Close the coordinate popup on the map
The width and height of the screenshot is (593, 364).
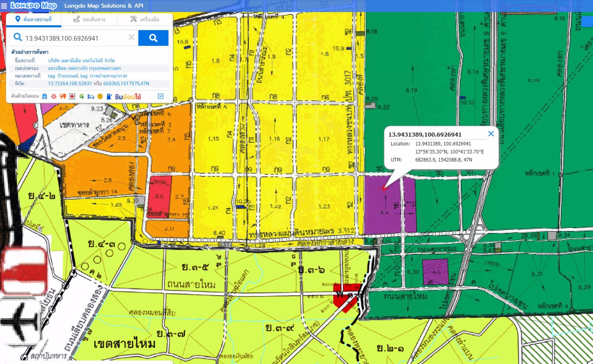(491, 134)
